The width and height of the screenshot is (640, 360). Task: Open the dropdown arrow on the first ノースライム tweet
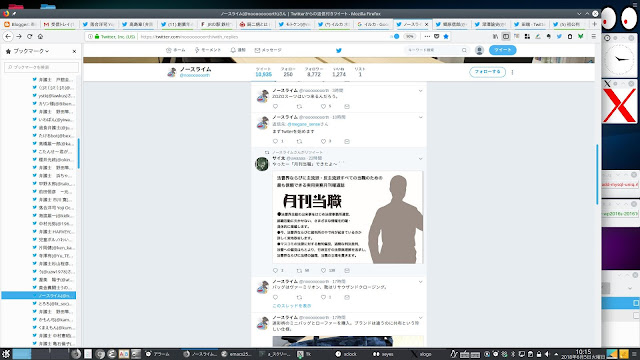[420, 91]
